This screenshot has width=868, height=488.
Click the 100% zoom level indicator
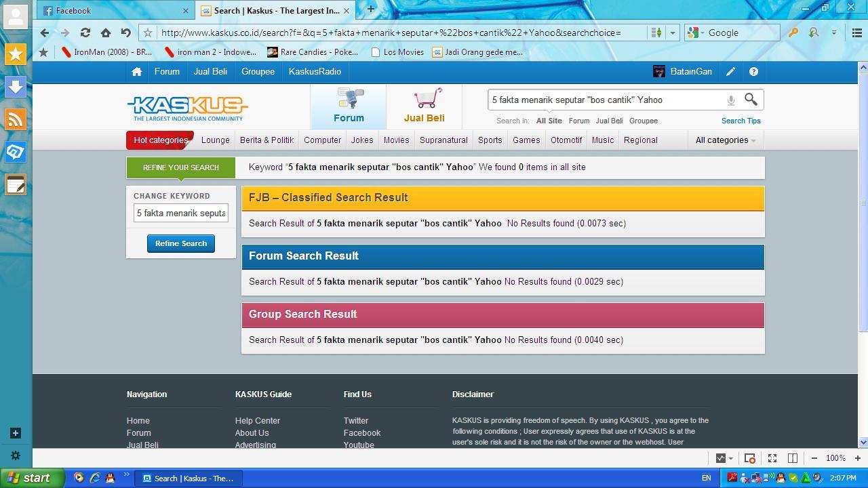835,458
